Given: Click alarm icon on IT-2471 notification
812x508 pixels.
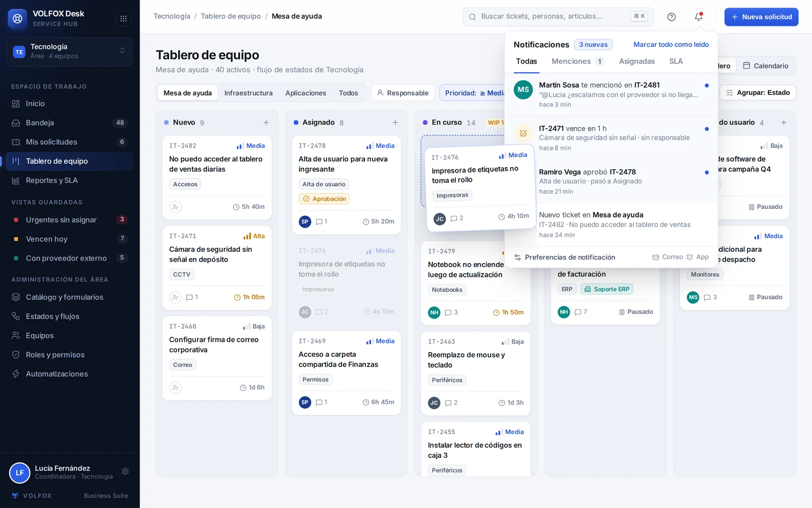Looking at the screenshot, I should coord(523,133).
